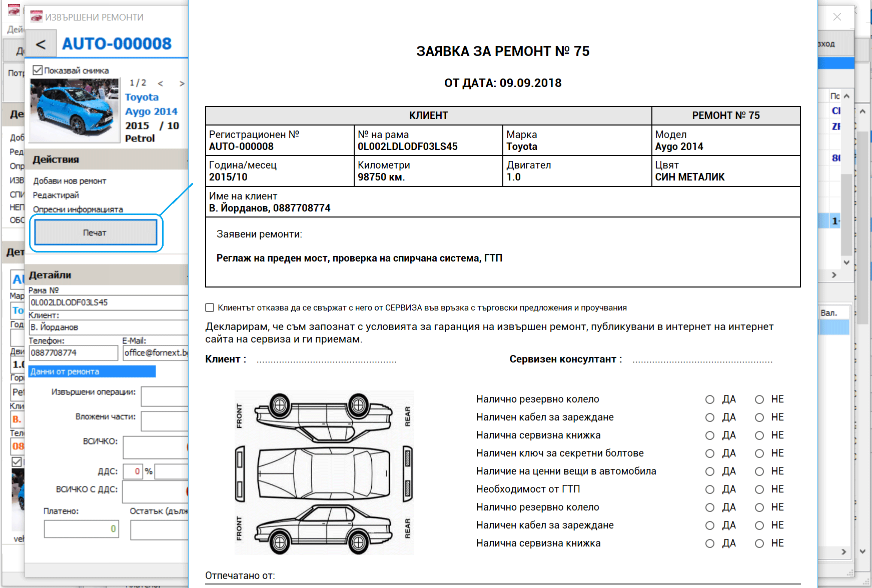
Task: Open the blue Toyota Aygo photo
Action: 75,110
